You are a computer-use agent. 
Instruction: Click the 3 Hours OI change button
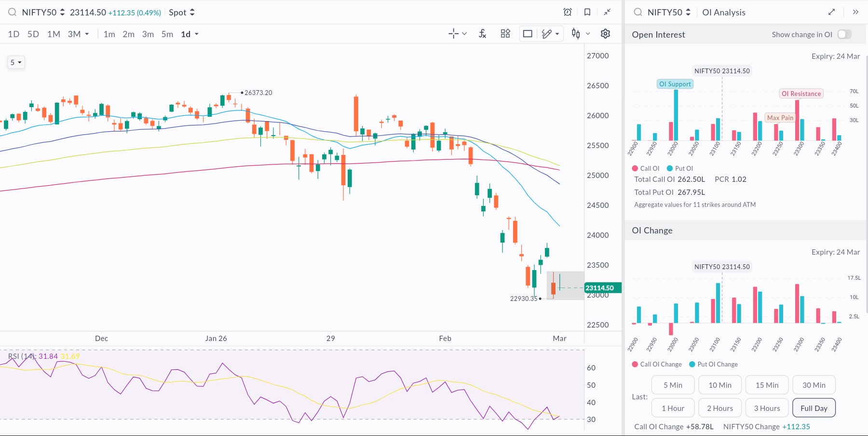[767, 408]
